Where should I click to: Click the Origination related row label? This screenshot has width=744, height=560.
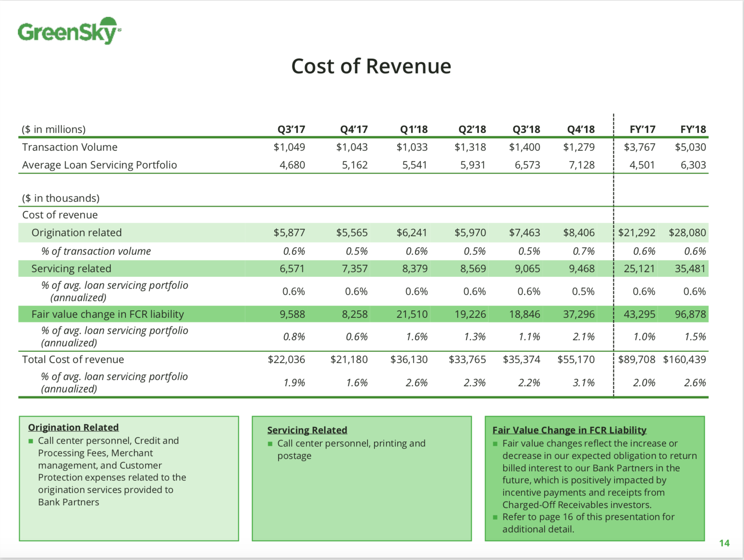77,232
